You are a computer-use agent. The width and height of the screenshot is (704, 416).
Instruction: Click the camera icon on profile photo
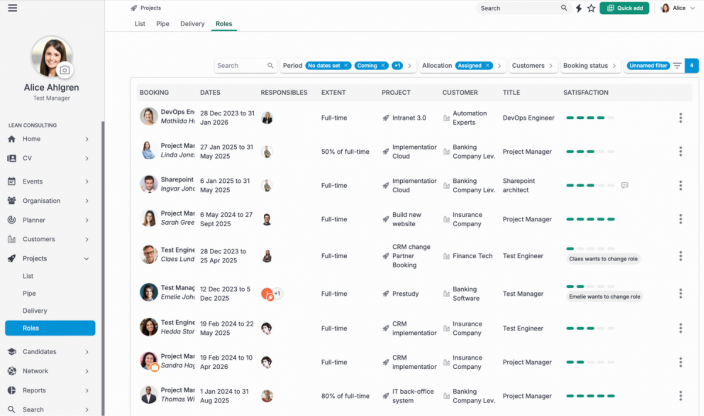(65, 70)
